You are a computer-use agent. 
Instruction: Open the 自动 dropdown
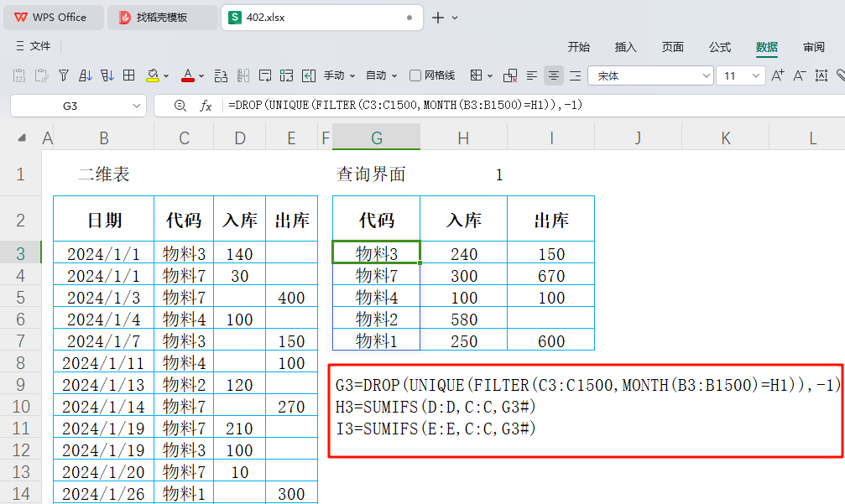pos(382,75)
